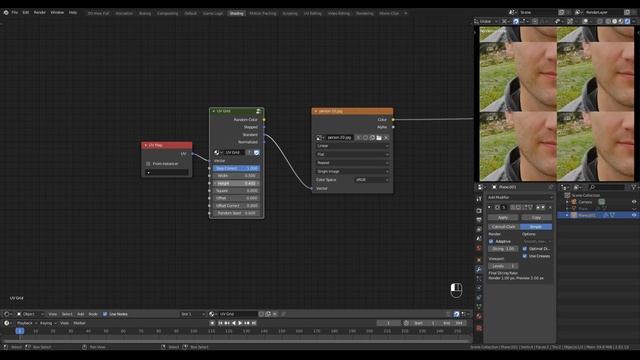Image resolution: width=640 pixels, height=360 pixels.
Task: Hide Camera using its eye icon
Action: (634, 202)
